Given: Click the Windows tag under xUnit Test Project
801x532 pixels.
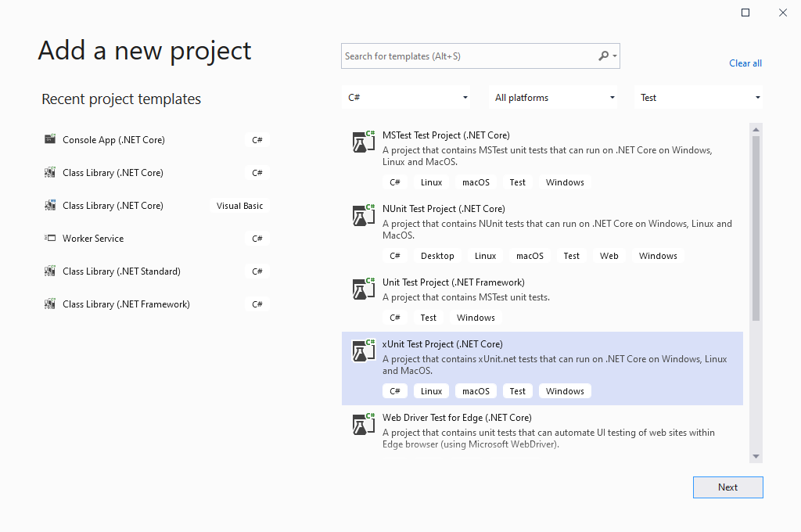Looking at the screenshot, I should click(x=565, y=391).
